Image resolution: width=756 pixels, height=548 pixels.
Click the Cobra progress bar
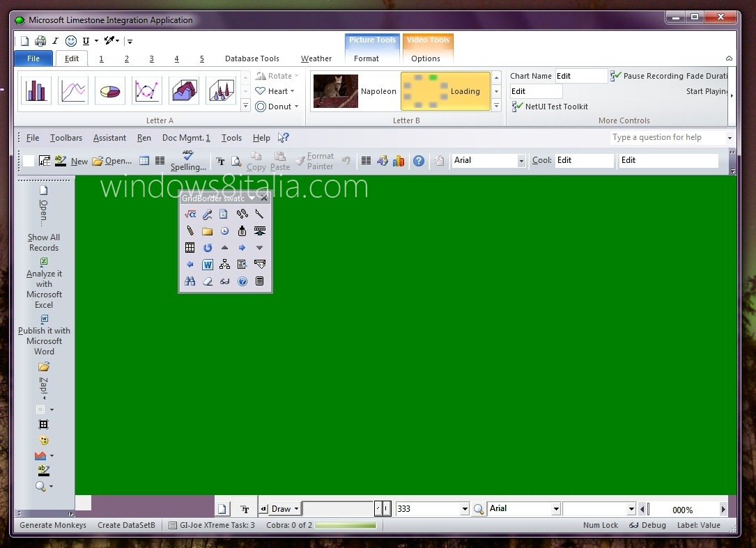346,526
